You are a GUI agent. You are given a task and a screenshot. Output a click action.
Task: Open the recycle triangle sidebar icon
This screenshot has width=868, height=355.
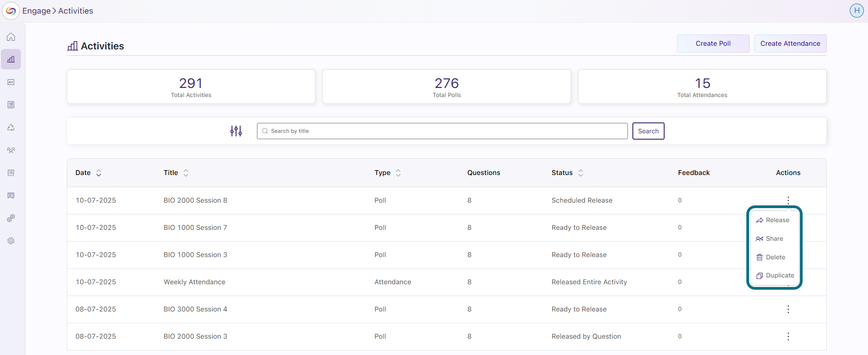point(11,127)
